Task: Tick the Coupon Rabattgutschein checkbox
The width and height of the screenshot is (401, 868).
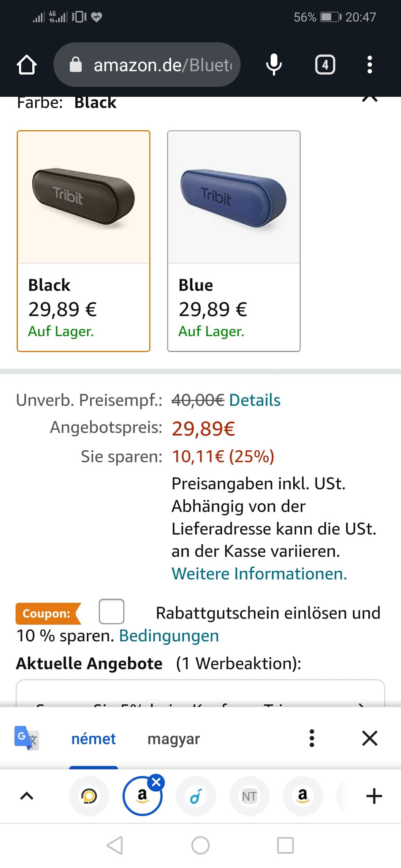Action: click(x=111, y=611)
